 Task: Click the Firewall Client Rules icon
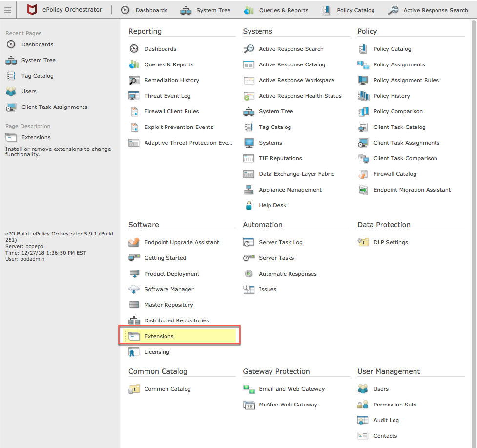134,111
